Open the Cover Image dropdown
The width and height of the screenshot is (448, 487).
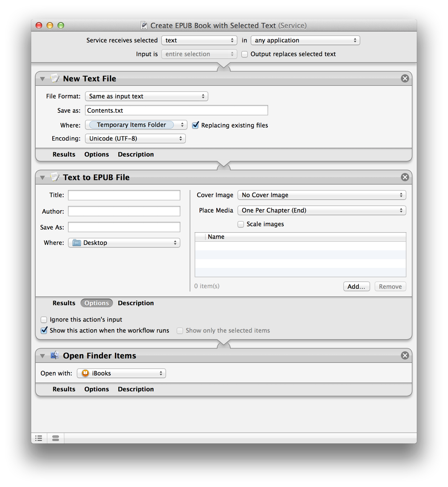pyautogui.click(x=322, y=195)
